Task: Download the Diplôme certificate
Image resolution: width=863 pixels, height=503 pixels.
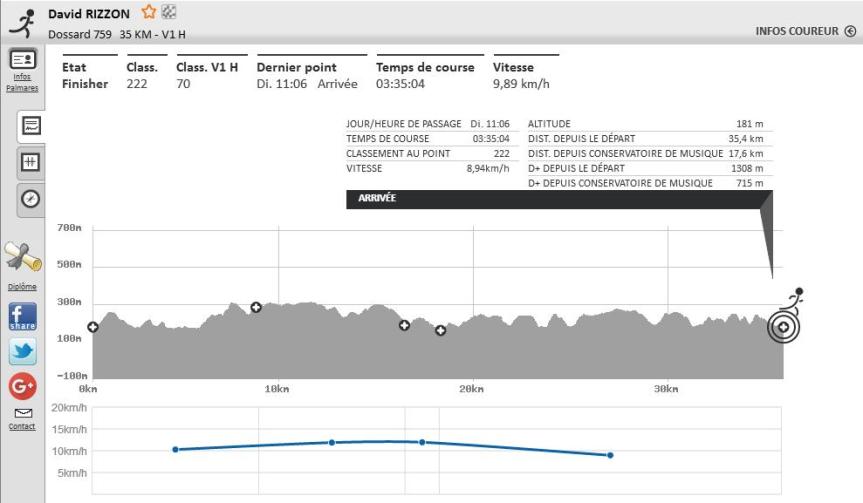Action: [22, 262]
